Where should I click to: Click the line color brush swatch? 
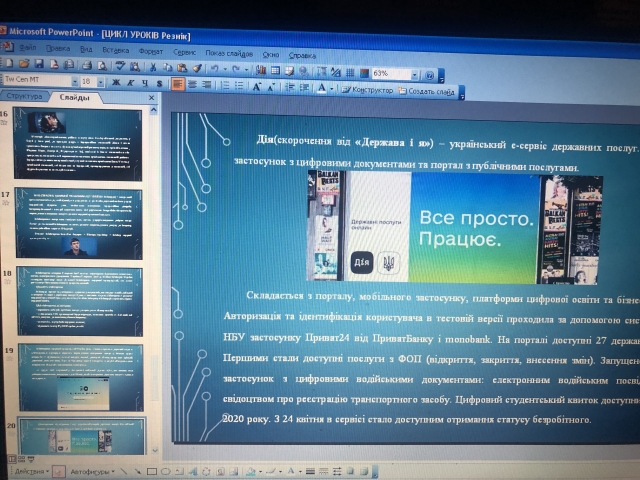click(x=271, y=472)
